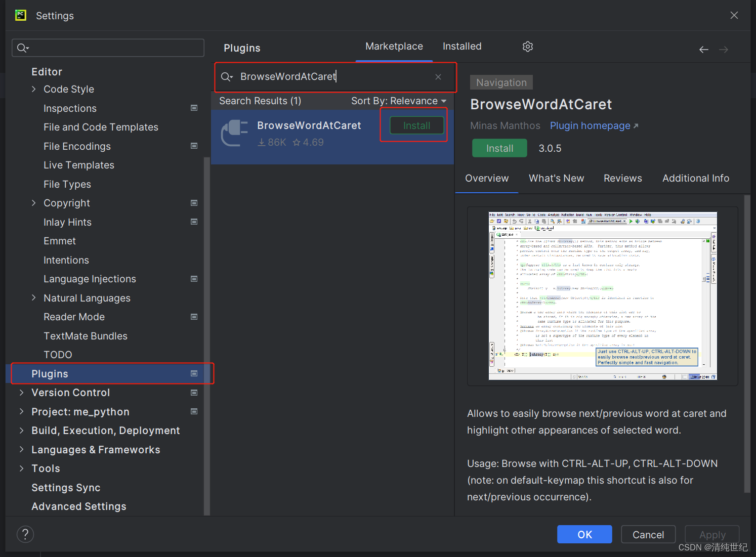
Task: Open the Intentions settings
Action: (66, 260)
